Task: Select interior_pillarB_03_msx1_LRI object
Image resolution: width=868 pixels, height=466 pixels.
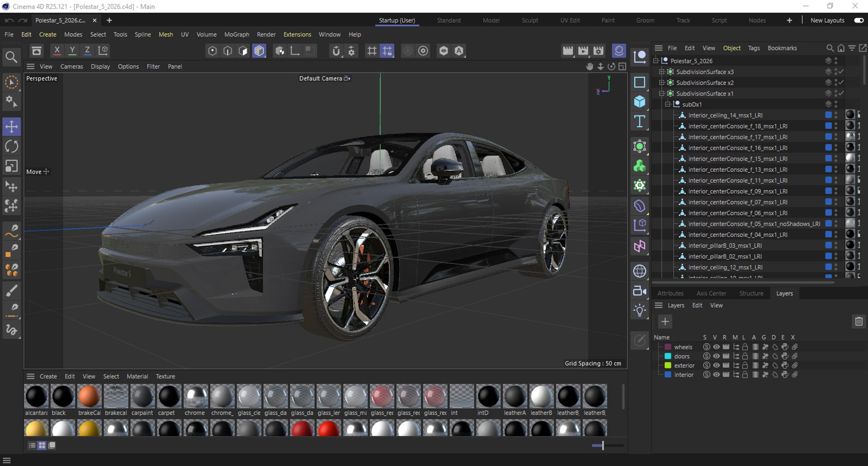Action: (725, 245)
